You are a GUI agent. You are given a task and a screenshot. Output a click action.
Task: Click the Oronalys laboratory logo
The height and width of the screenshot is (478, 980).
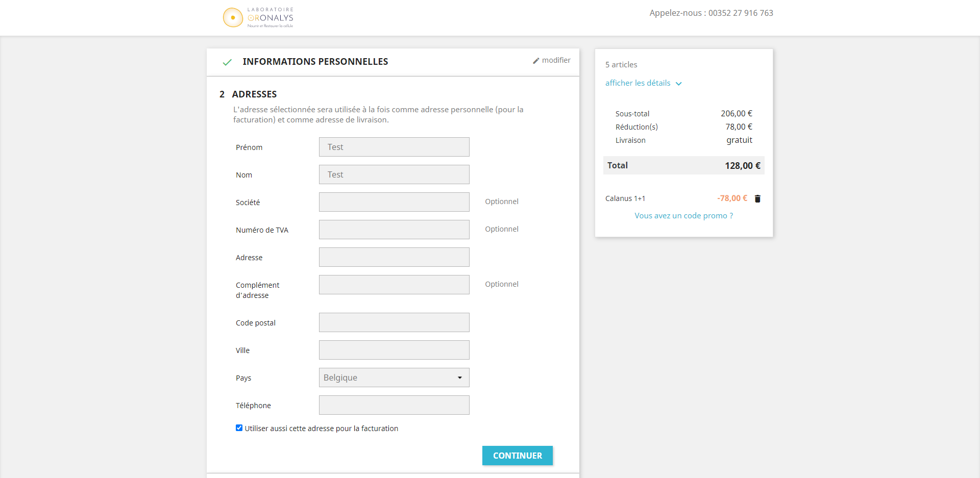(x=258, y=17)
